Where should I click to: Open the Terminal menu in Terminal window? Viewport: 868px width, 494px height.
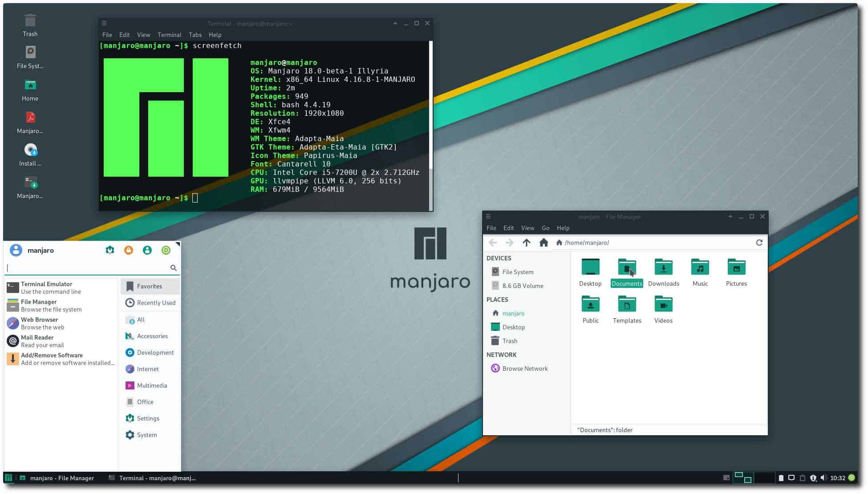(x=170, y=35)
